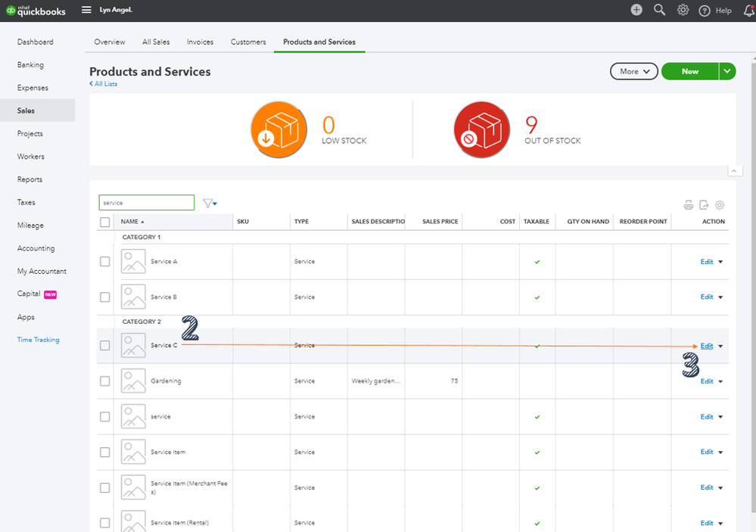Viewport: 756px width, 532px height.
Task: Select the Products and Services tab
Action: [x=319, y=42]
